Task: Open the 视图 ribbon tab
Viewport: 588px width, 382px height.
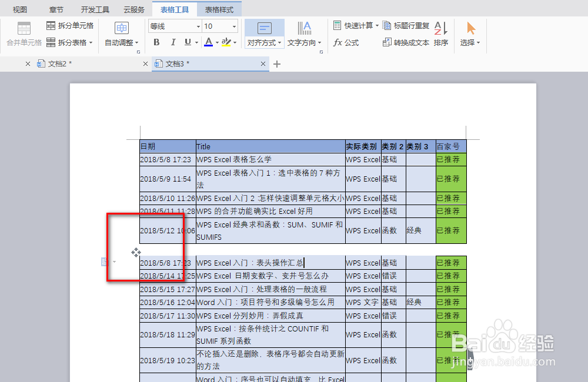Action: click(20, 10)
